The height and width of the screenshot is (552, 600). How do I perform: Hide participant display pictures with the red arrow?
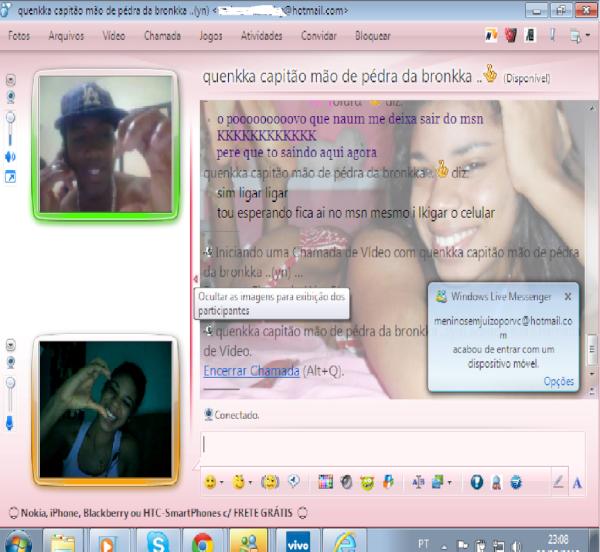(x=196, y=279)
